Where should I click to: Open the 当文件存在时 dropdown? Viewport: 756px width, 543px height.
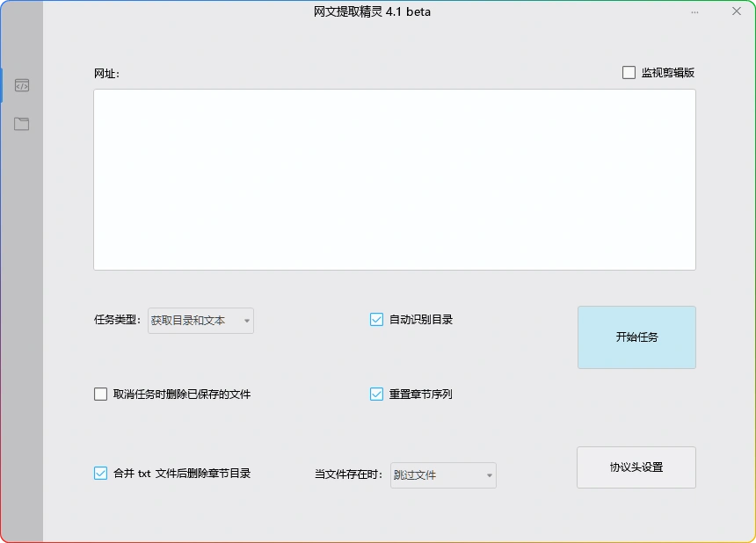[x=443, y=474]
